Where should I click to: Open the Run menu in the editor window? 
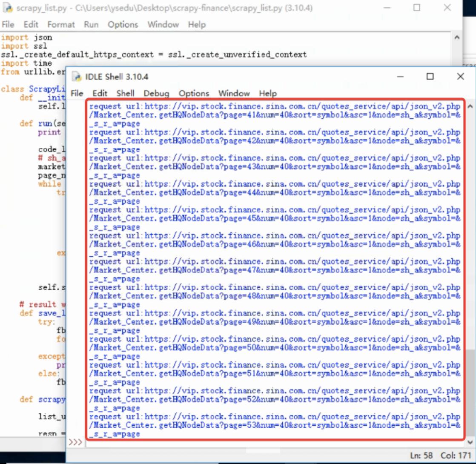(91, 25)
